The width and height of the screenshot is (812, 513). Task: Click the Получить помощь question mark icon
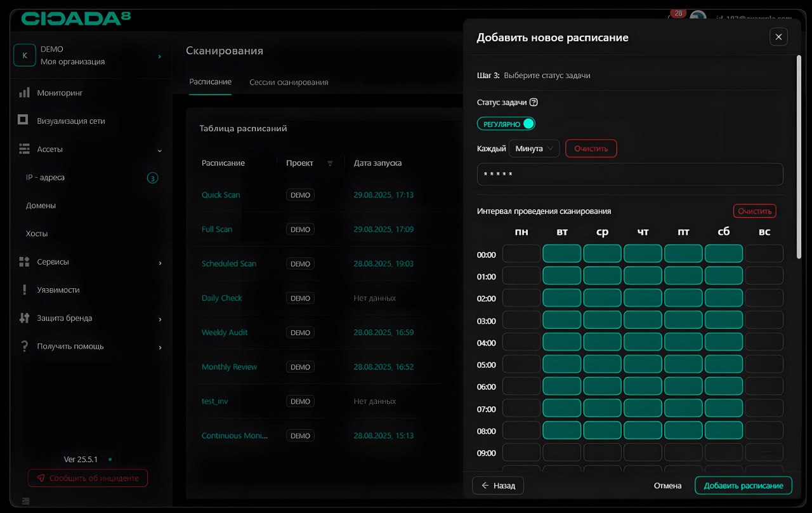coord(24,347)
